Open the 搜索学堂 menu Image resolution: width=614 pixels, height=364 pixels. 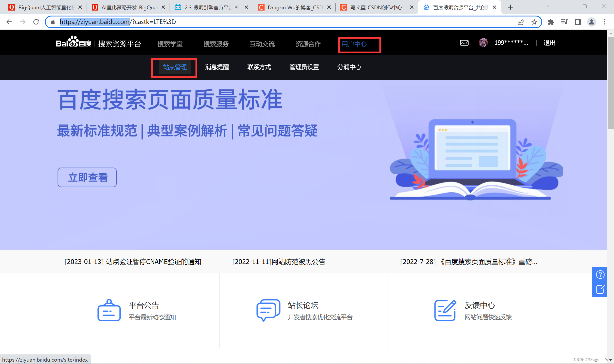pos(170,44)
